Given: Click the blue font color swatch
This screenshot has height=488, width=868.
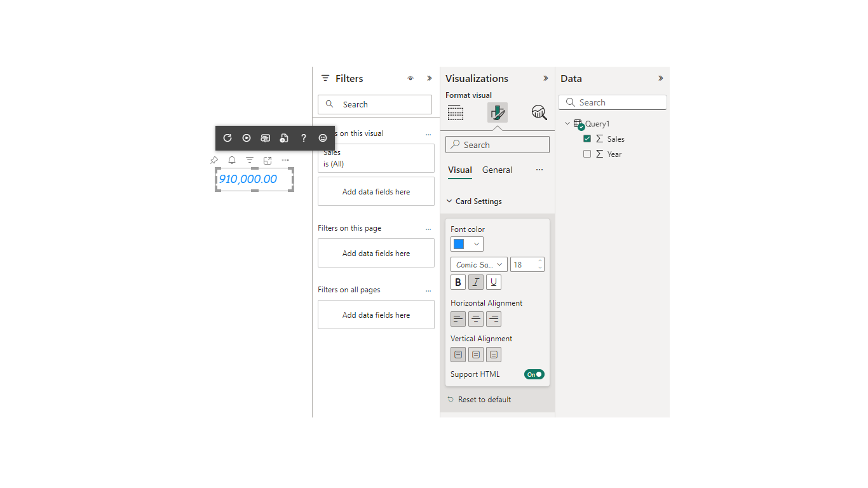Looking at the screenshot, I should click(x=459, y=244).
